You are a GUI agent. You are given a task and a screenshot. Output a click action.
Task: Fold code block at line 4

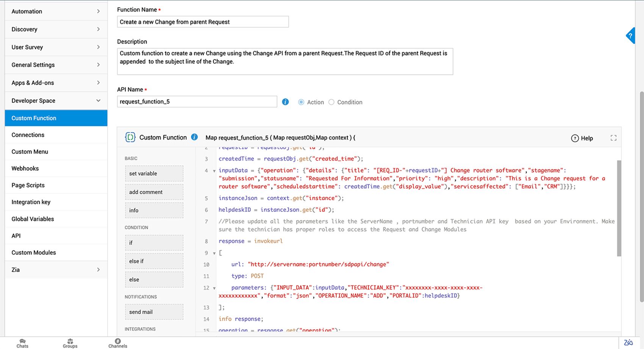point(214,171)
